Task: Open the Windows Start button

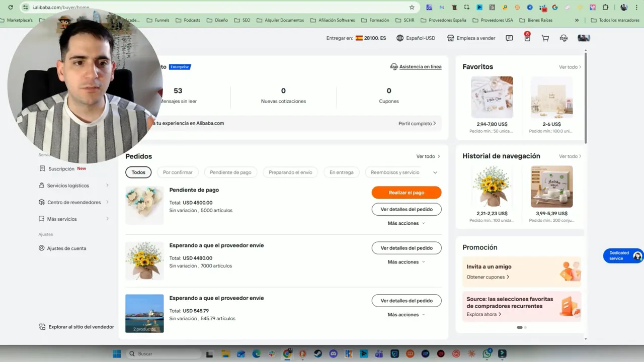Action: 117,354
